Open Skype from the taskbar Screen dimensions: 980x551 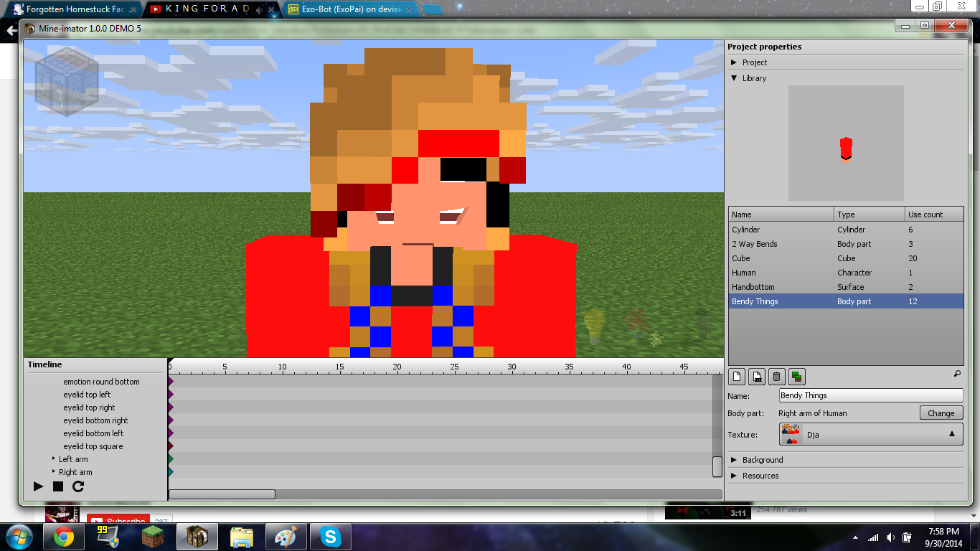pos(330,537)
